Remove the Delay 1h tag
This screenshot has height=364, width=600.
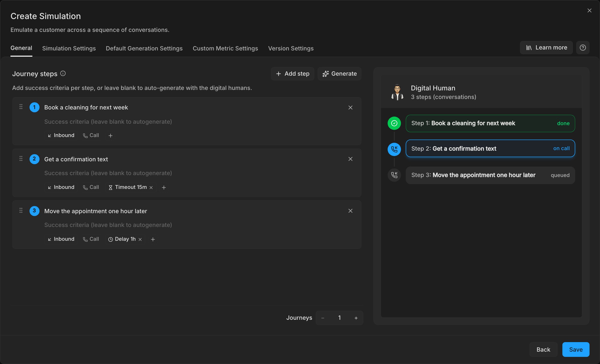click(x=140, y=239)
